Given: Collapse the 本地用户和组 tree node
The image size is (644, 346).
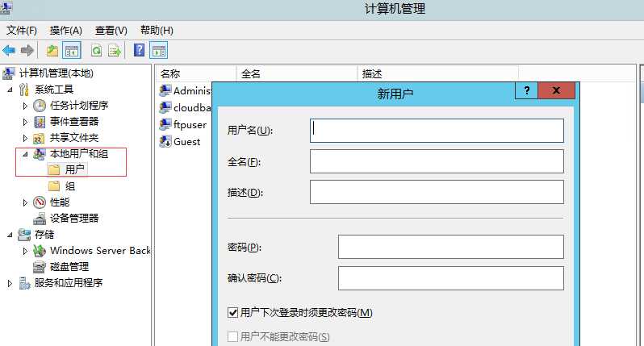Looking at the screenshot, I should [26, 154].
